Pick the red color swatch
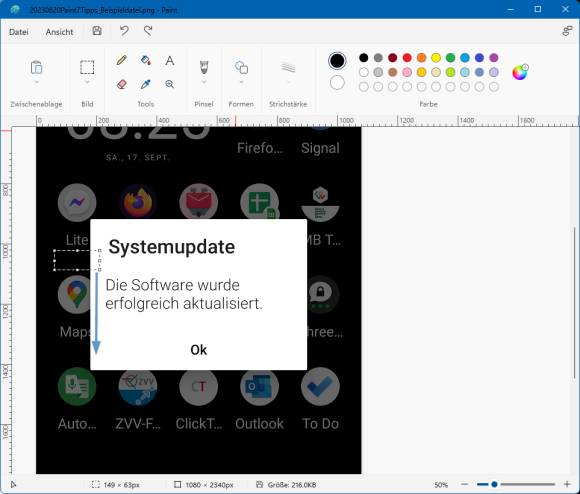Screen dimensions: 580x494 407,58
